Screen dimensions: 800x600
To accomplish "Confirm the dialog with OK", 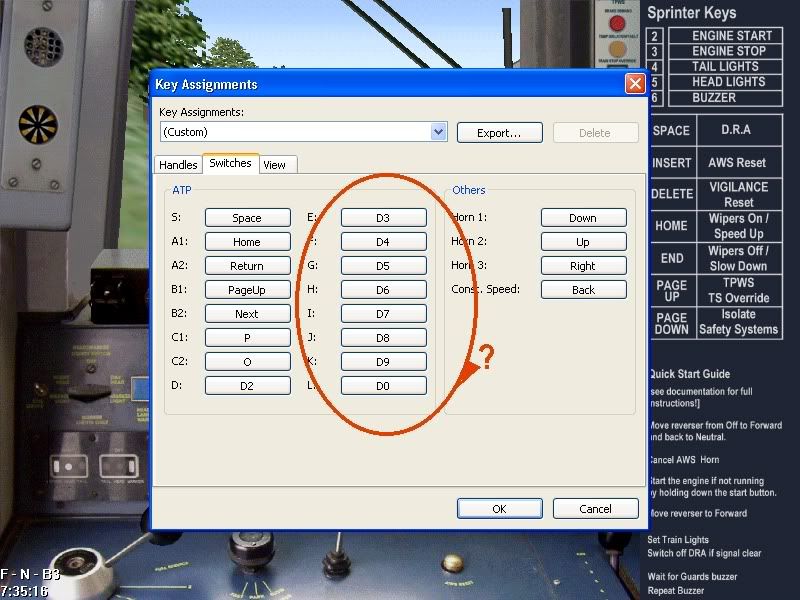I will (x=499, y=508).
